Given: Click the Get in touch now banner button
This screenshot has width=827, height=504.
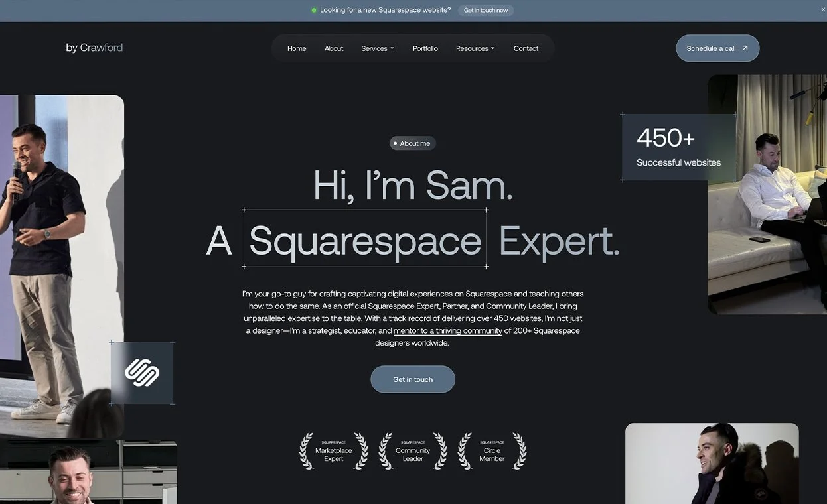Looking at the screenshot, I should 486,10.
